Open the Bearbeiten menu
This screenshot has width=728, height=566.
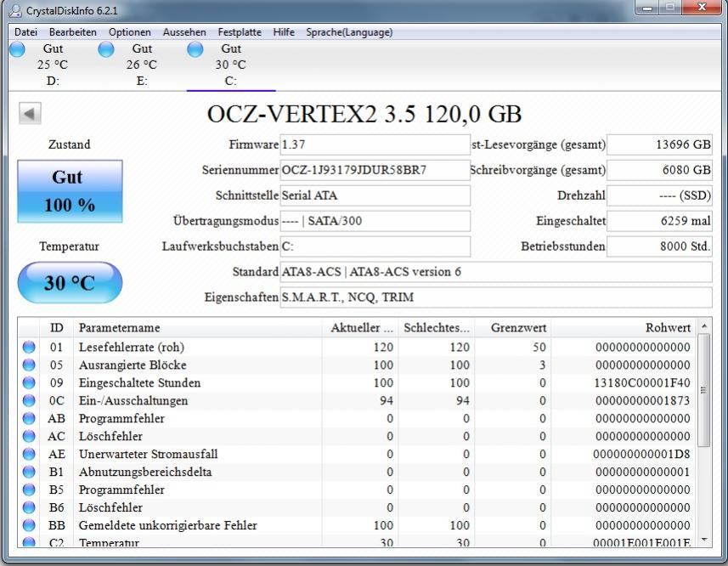73,32
